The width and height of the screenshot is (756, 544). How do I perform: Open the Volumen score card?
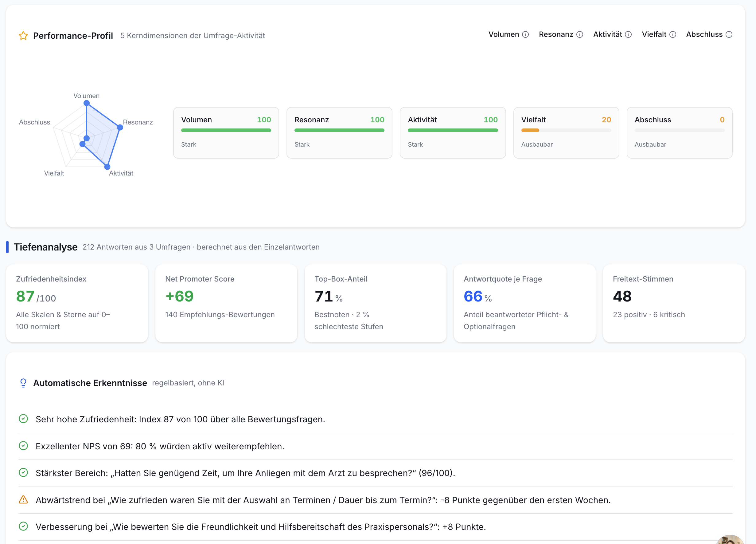click(x=226, y=133)
